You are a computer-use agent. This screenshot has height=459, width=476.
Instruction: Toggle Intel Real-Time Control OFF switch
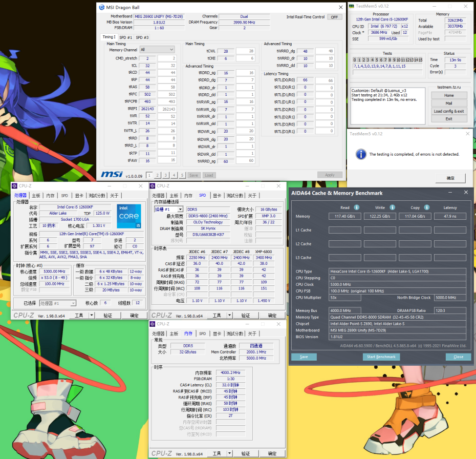click(x=335, y=17)
